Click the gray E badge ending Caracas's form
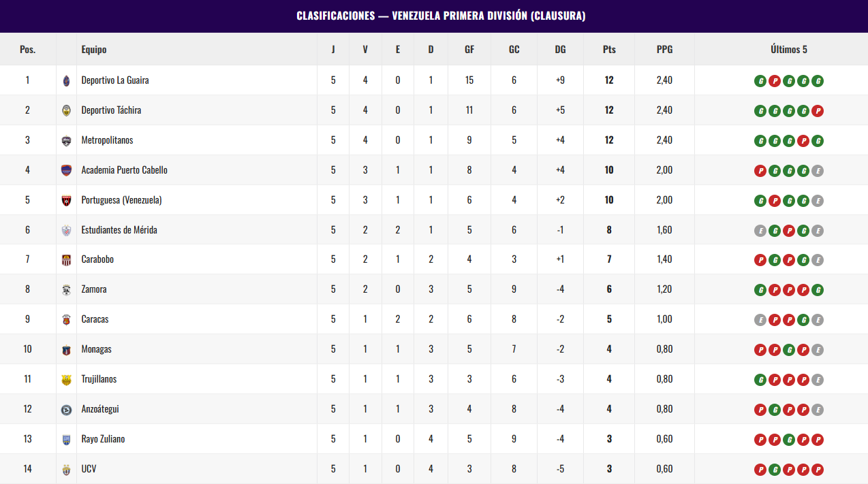This screenshot has width=868, height=484. point(818,320)
